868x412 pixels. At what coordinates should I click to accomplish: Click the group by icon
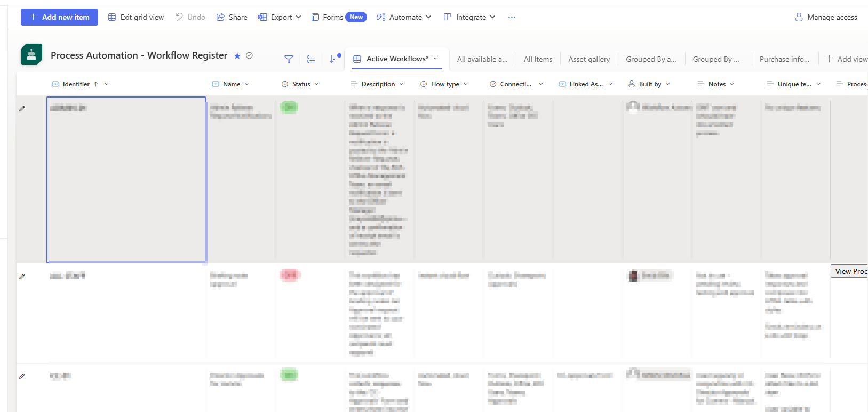[311, 59]
